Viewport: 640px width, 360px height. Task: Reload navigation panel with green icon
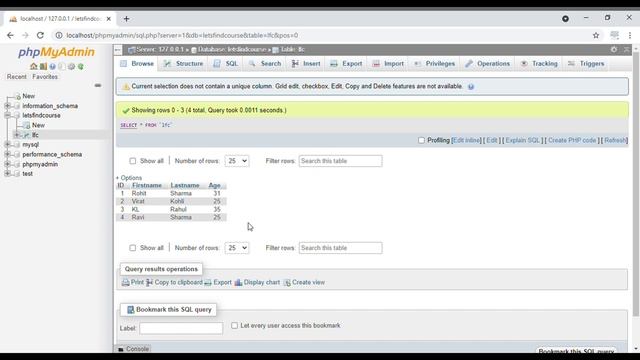81,66
